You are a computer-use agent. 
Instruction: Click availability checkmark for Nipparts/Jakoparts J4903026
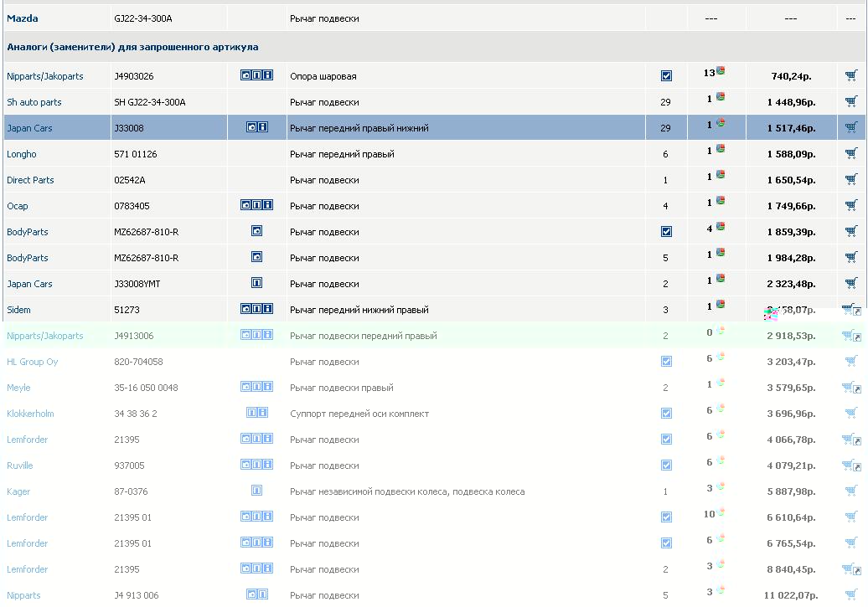point(666,76)
